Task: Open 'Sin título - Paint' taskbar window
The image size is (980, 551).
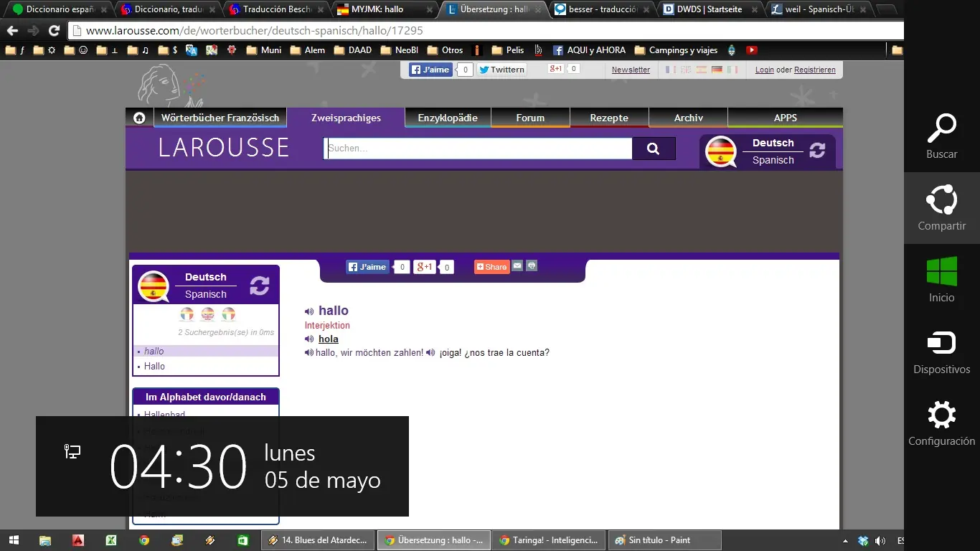Action: coord(664,540)
